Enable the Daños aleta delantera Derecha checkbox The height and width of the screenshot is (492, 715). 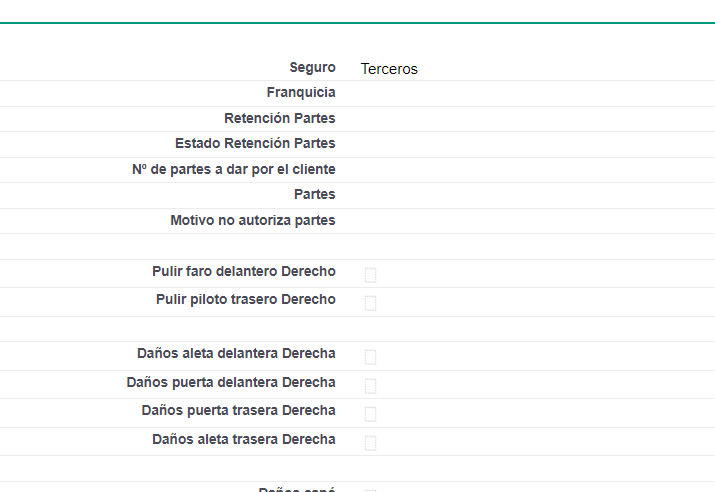(370, 357)
